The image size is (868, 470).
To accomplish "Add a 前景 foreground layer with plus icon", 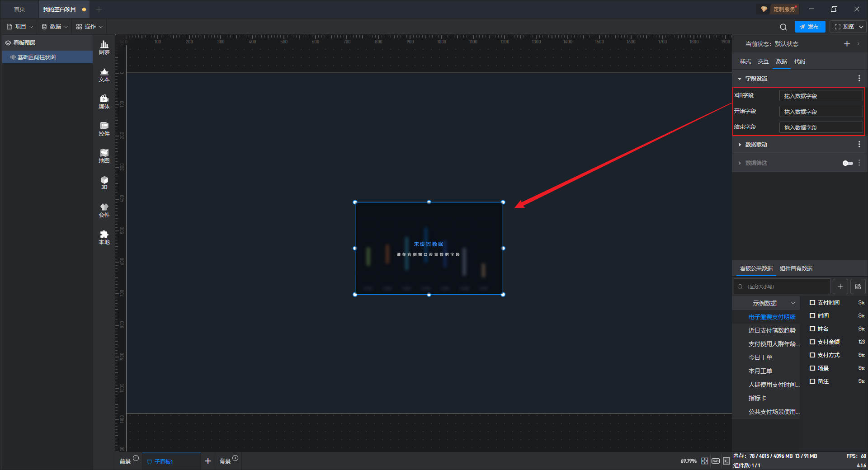I will click(136, 458).
